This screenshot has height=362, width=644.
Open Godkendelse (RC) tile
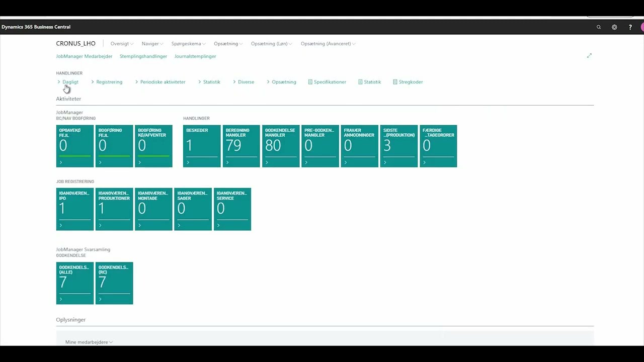[x=114, y=283]
